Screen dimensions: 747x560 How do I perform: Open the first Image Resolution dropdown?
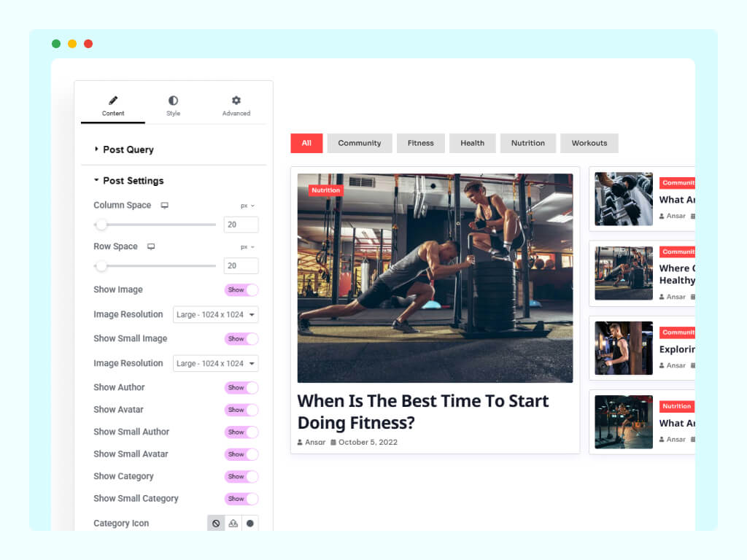[215, 314]
